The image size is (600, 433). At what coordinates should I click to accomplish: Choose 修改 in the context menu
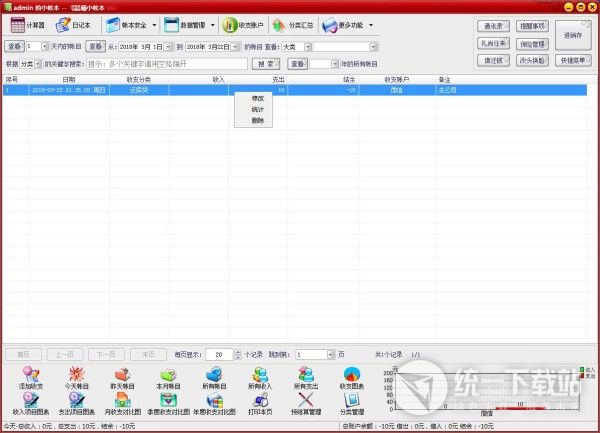coord(258,98)
